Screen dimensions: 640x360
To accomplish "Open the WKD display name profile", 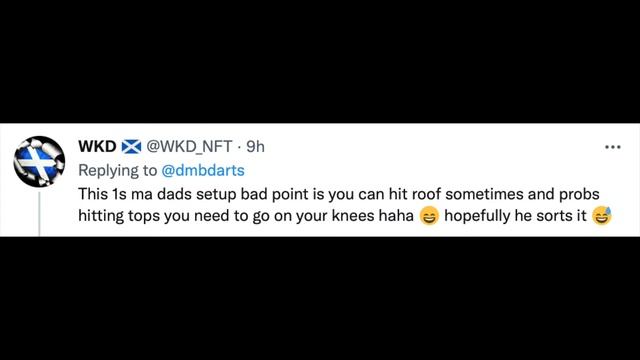I will tap(97, 146).
